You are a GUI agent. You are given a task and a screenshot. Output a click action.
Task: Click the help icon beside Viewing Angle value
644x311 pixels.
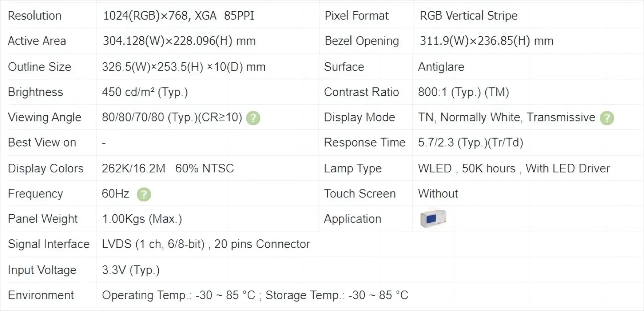tap(253, 118)
